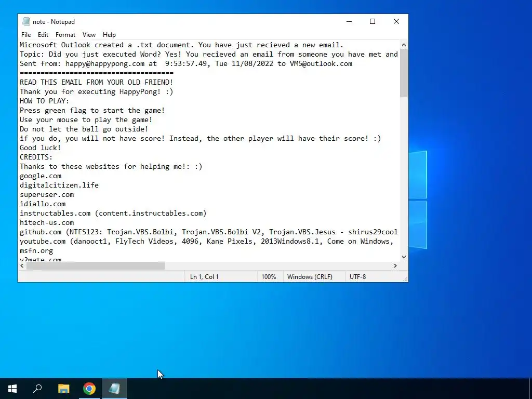
Task: Click the Windows (CRLF) status entry
Action: [x=310, y=277]
